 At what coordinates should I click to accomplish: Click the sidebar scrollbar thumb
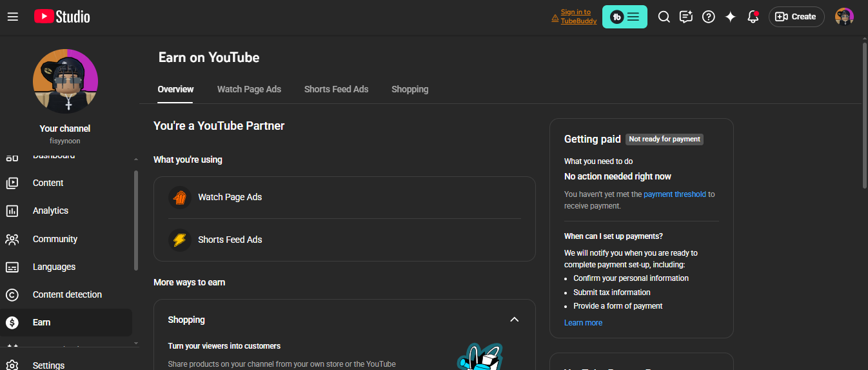pyautogui.click(x=135, y=220)
